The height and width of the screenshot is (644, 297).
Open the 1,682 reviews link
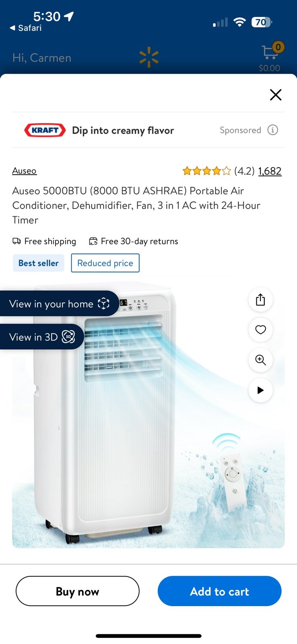tap(270, 171)
